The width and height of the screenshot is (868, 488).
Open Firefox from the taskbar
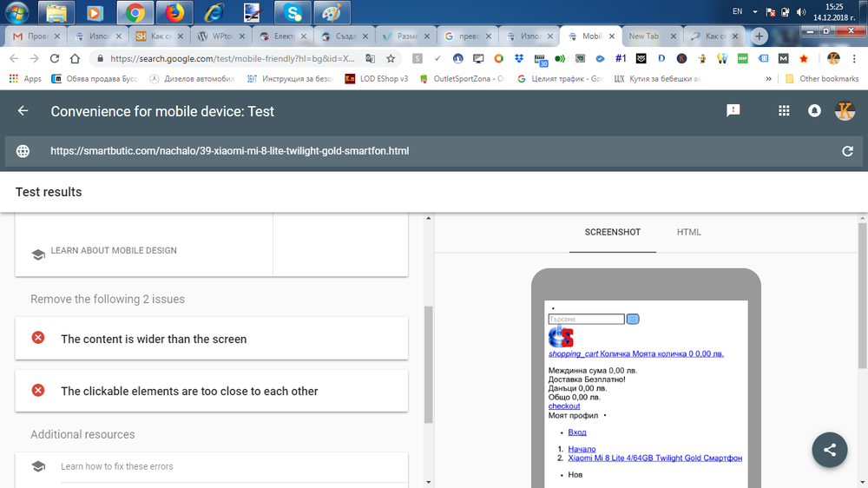174,12
